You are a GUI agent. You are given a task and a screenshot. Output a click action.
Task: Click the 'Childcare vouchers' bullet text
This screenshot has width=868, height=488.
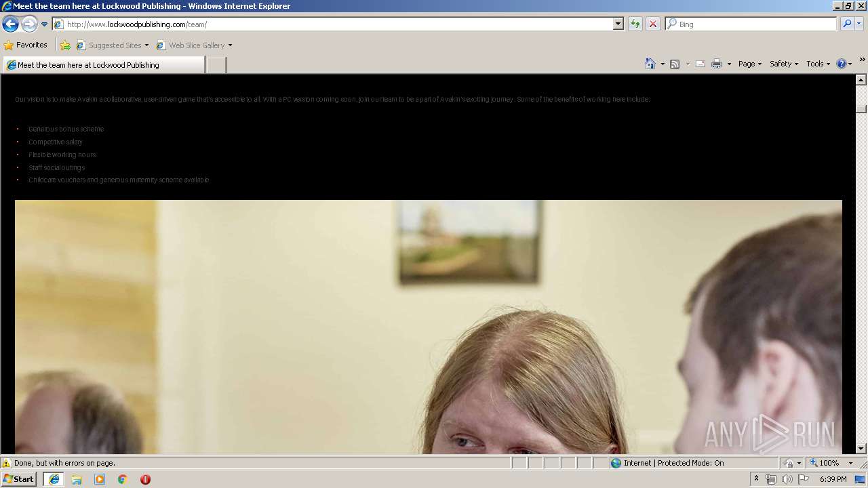pos(119,180)
